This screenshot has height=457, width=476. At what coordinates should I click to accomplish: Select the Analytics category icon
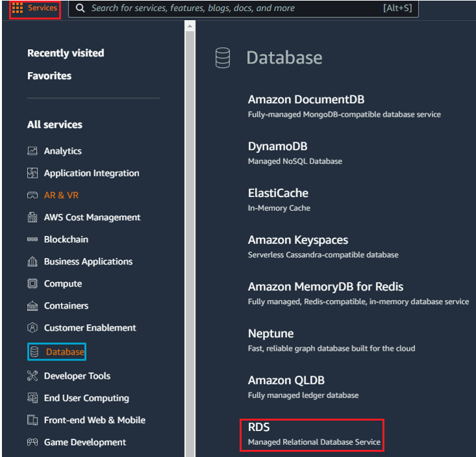tap(32, 151)
